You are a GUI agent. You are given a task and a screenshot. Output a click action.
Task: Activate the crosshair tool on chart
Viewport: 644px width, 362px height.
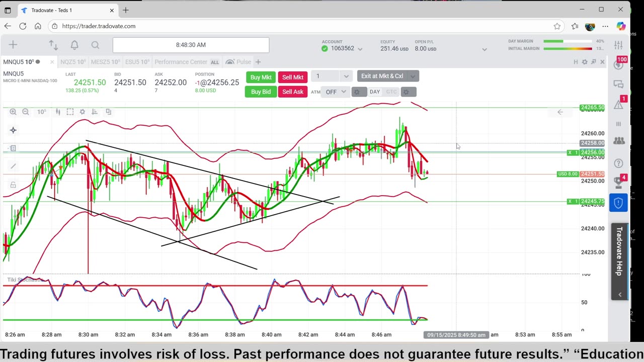[x=13, y=130]
